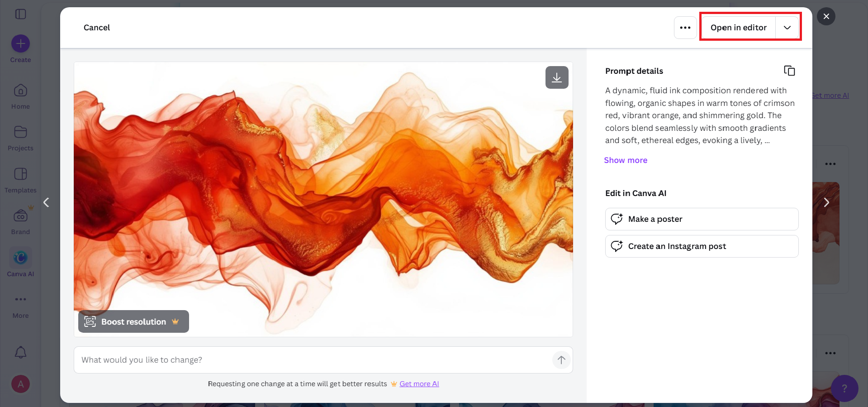
Task: Click Open in editor
Action: tap(738, 28)
